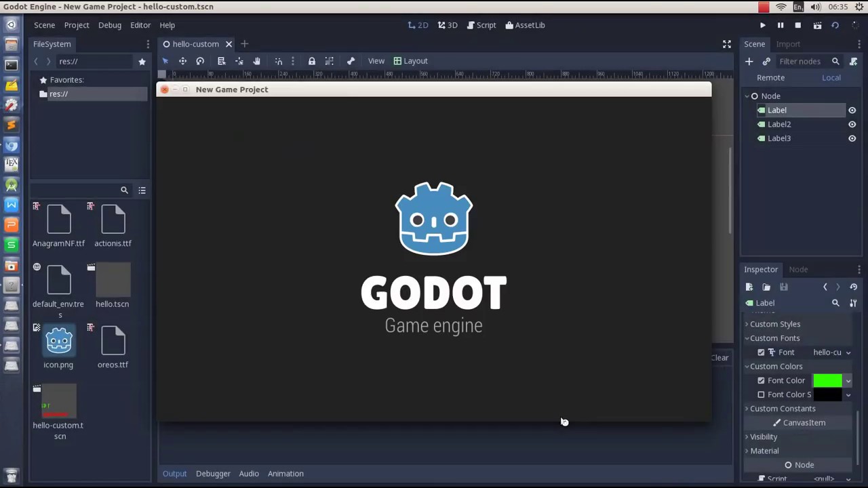Switch to the Import tab
Viewport: 868px width, 488px height.
(x=788, y=44)
